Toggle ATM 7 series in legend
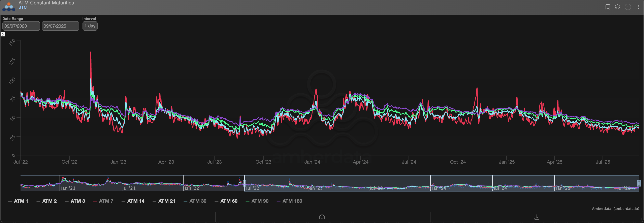The image size is (644, 223). 103,201
